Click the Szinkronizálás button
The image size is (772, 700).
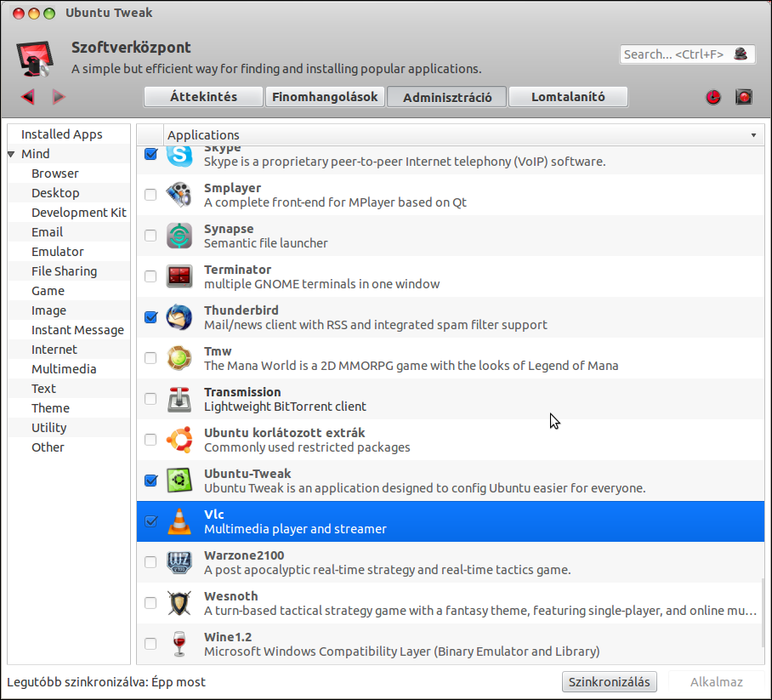[609, 682]
